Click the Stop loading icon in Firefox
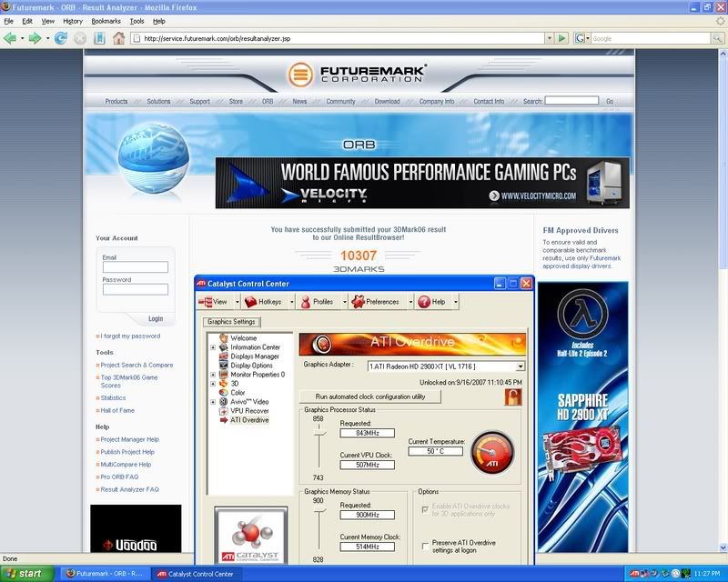The width and height of the screenshot is (728, 582). click(x=80, y=38)
